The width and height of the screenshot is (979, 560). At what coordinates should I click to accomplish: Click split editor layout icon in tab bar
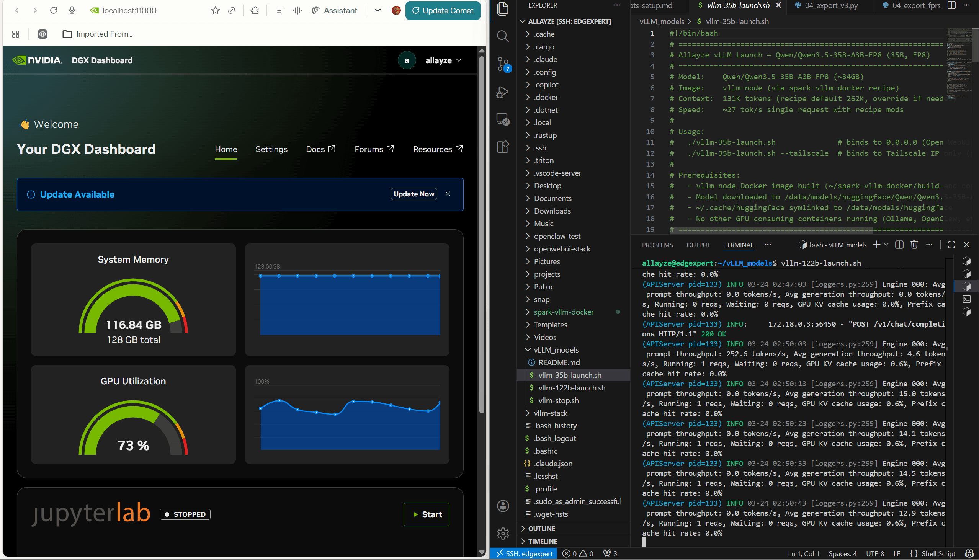(x=951, y=5)
